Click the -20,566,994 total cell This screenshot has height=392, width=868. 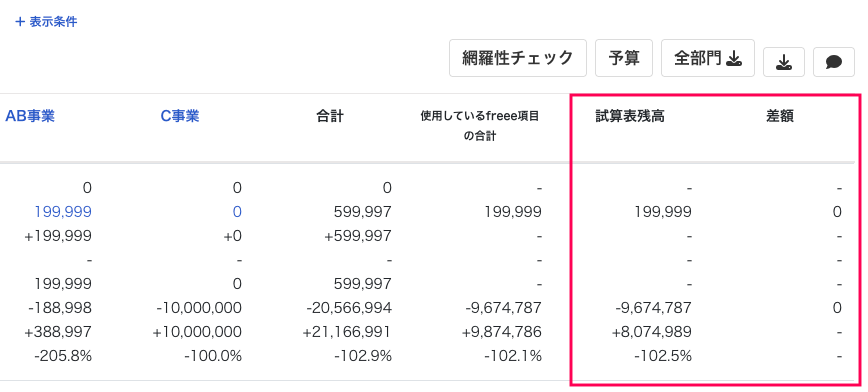click(348, 308)
